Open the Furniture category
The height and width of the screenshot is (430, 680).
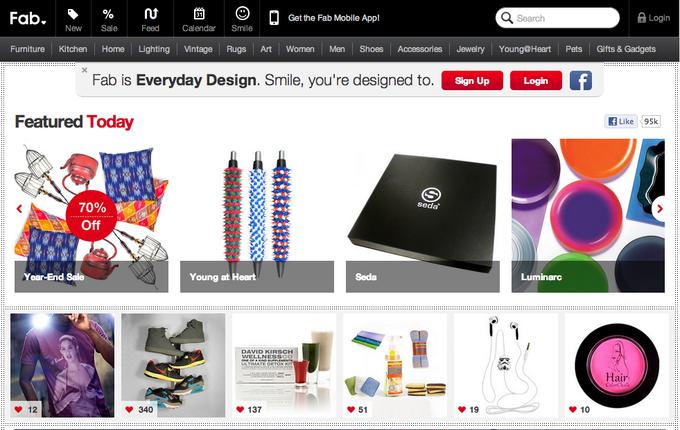click(27, 49)
